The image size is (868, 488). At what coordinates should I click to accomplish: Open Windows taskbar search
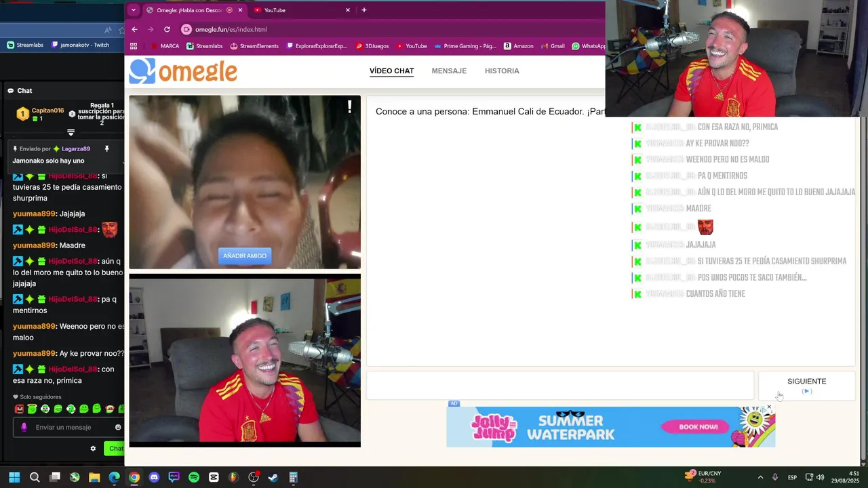[35, 477]
